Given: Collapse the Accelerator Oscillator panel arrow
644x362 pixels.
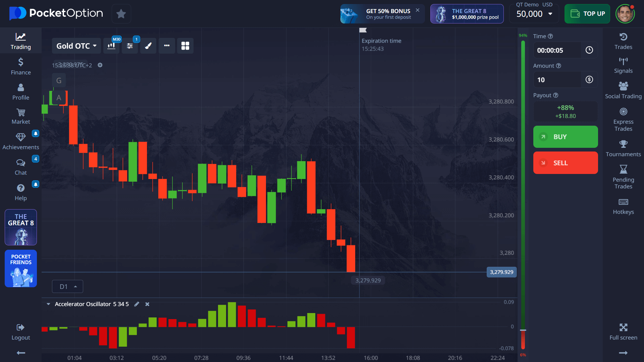Looking at the screenshot, I should tap(48, 304).
